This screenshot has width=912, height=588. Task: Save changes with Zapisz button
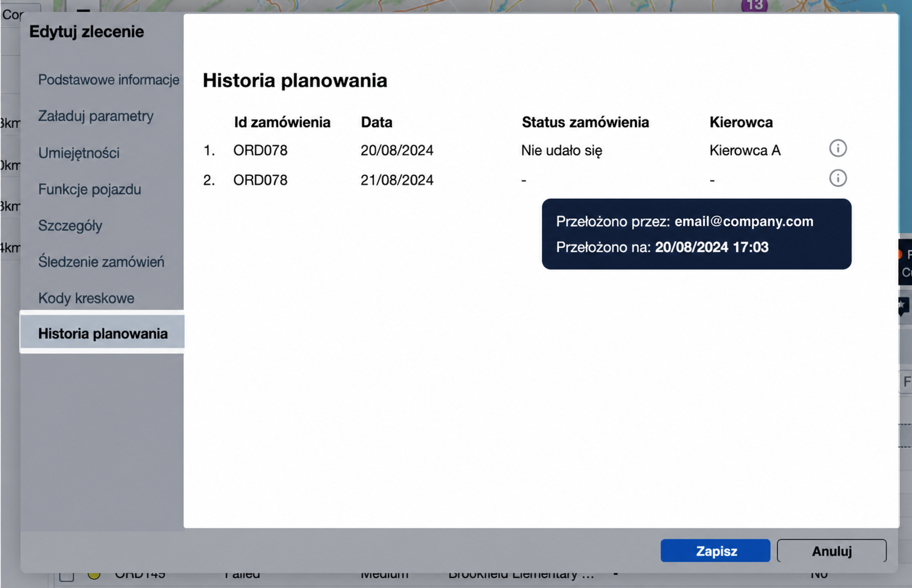tap(715, 551)
